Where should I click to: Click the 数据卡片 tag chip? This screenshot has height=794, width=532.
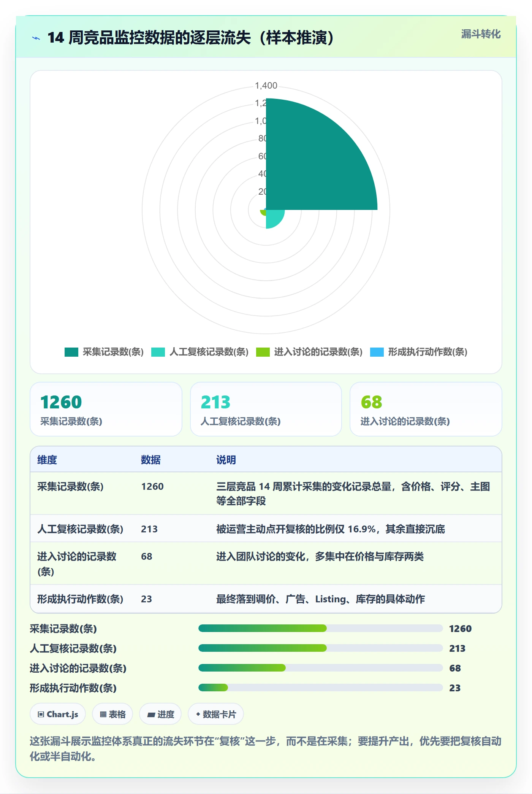click(216, 714)
